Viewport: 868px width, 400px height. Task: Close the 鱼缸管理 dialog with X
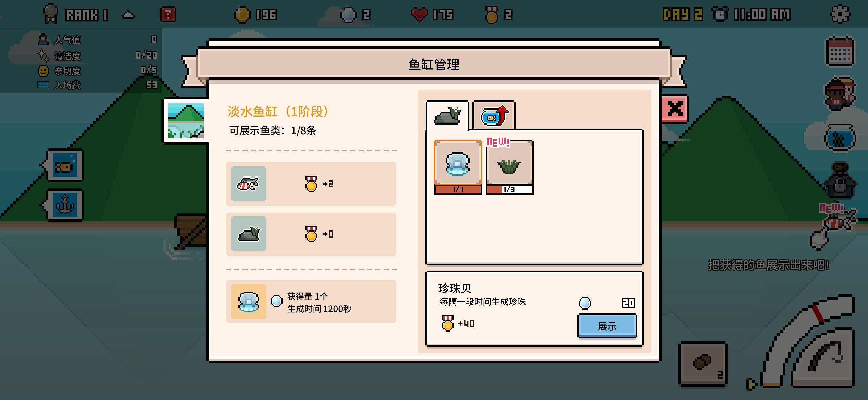(675, 109)
